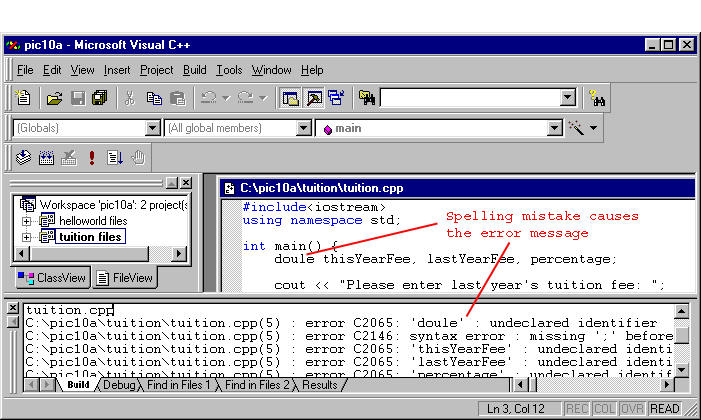Image resolution: width=701 pixels, height=420 pixels.
Task: Open the Redo history dropdown arrow
Action: coord(263,98)
